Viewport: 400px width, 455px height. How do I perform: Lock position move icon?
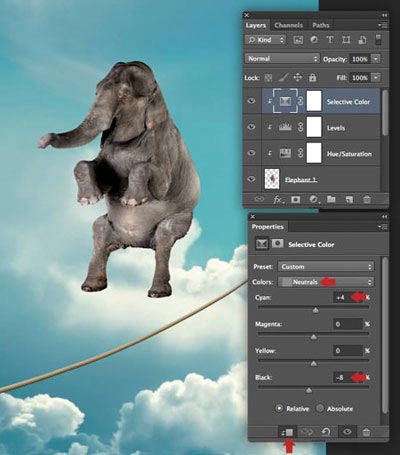coord(297,78)
